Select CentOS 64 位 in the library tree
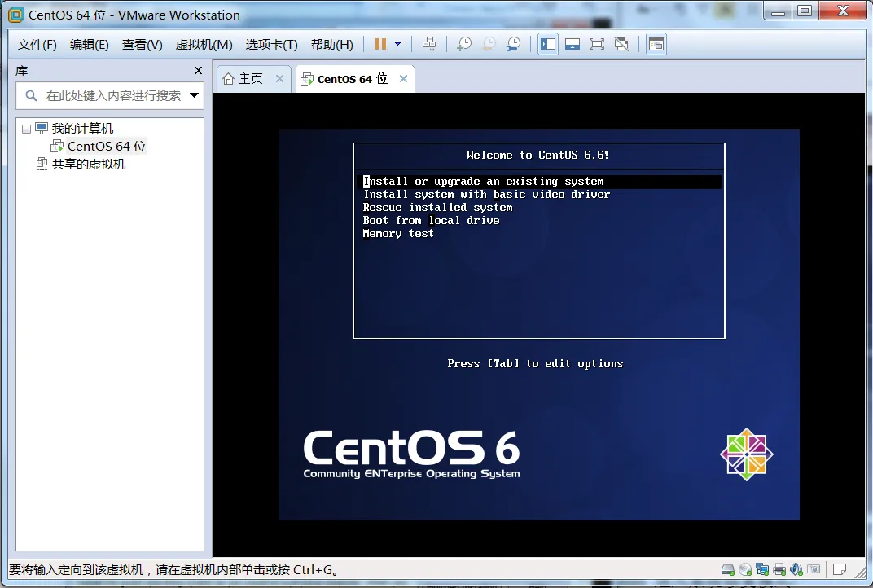 pos(107,147)
